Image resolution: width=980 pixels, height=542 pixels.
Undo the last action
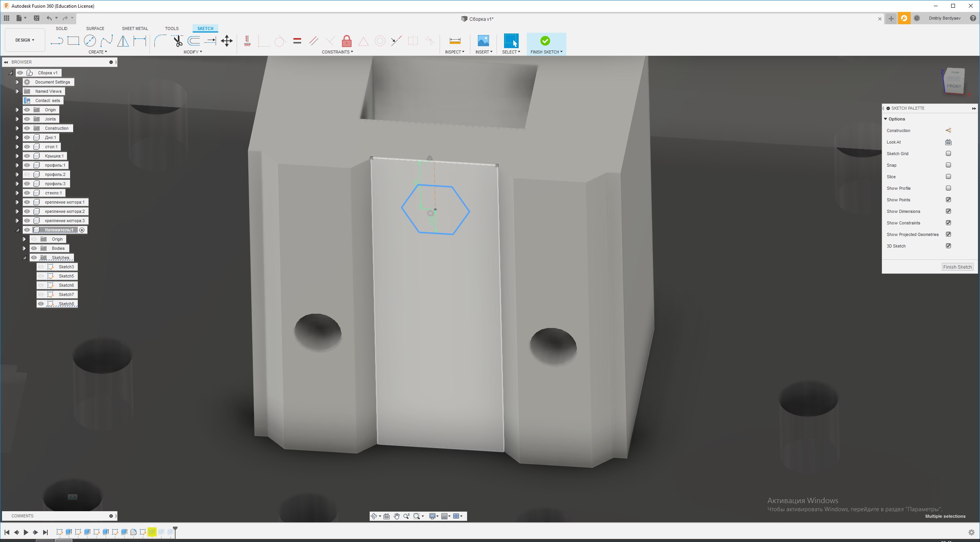[x=49, y=18]
